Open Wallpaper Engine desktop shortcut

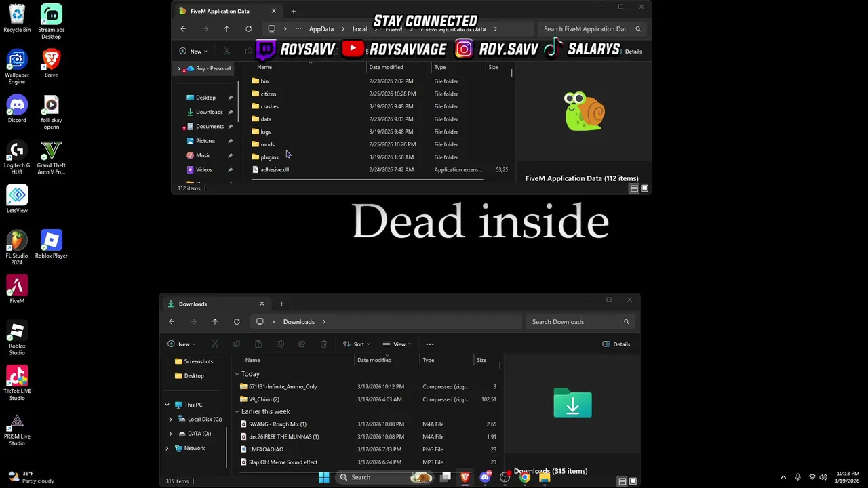click(17, 66)
